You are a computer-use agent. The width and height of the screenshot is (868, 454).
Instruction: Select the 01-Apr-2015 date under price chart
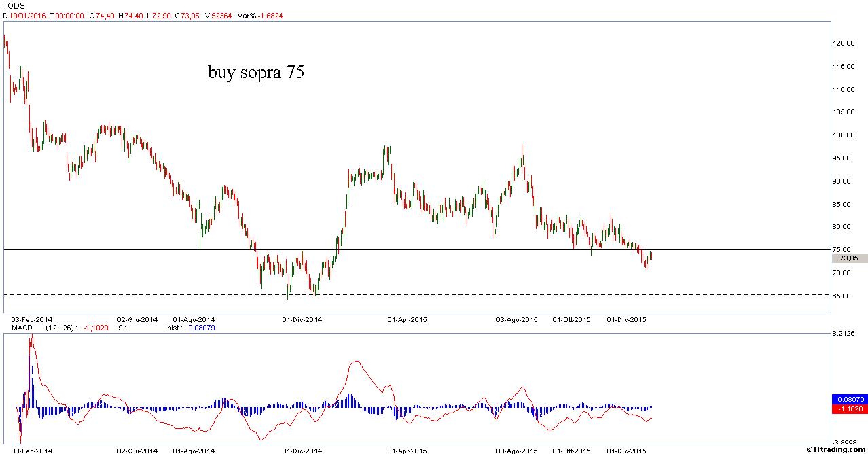pos(406,319)
